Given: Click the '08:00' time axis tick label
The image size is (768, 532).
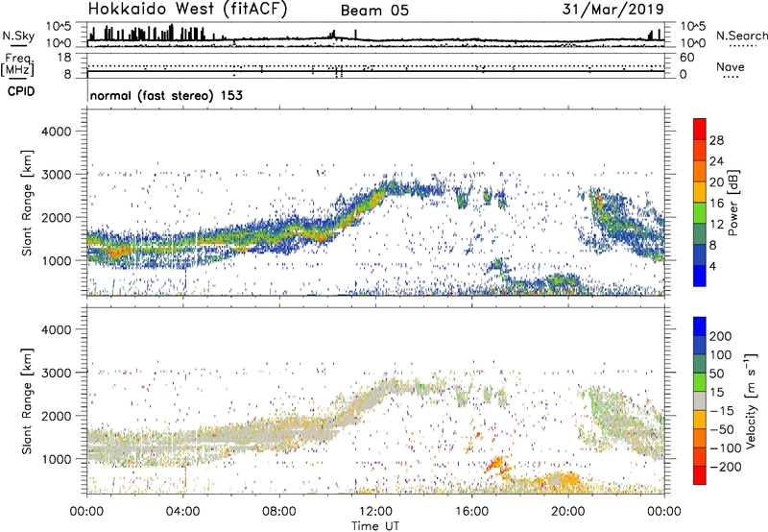Looking at the screenshot, I should (279, 512).
